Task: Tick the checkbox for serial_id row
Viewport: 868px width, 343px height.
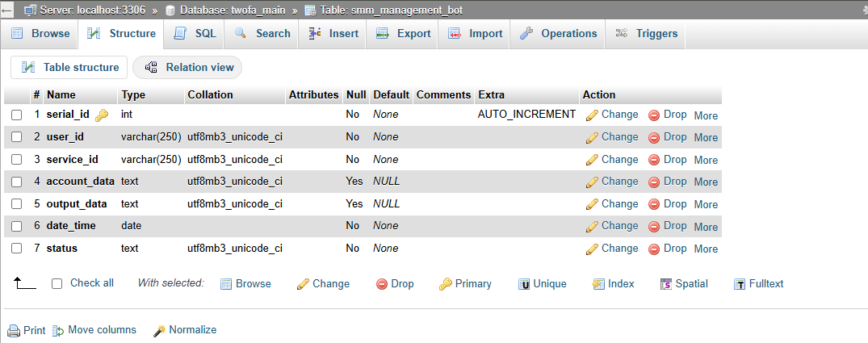Action: 17,115
